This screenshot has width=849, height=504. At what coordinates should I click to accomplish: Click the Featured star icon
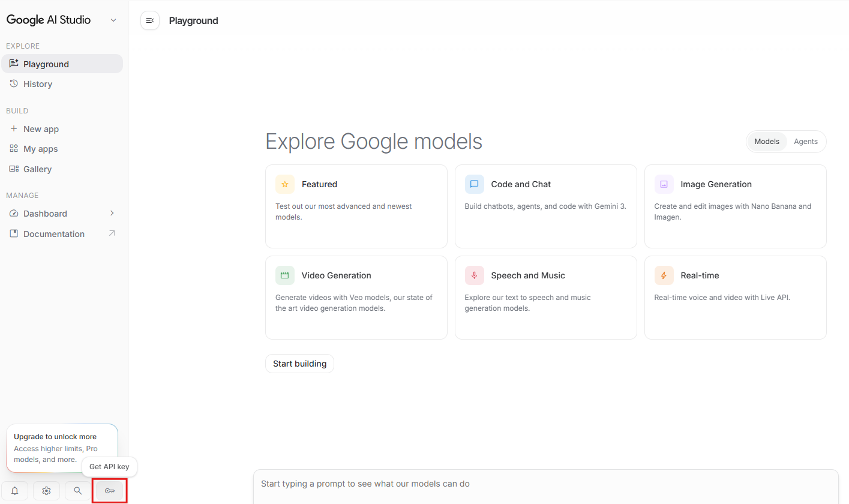coord(285,184)
